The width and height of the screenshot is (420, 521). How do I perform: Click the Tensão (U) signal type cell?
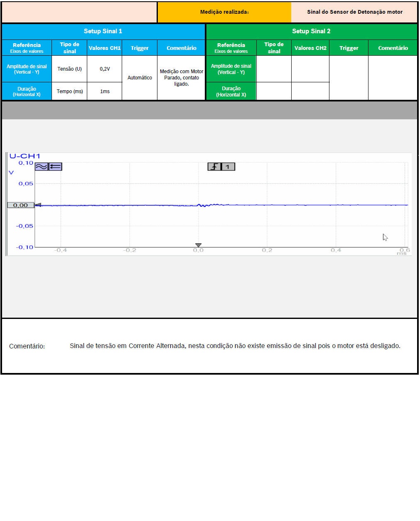pos(69,69)
